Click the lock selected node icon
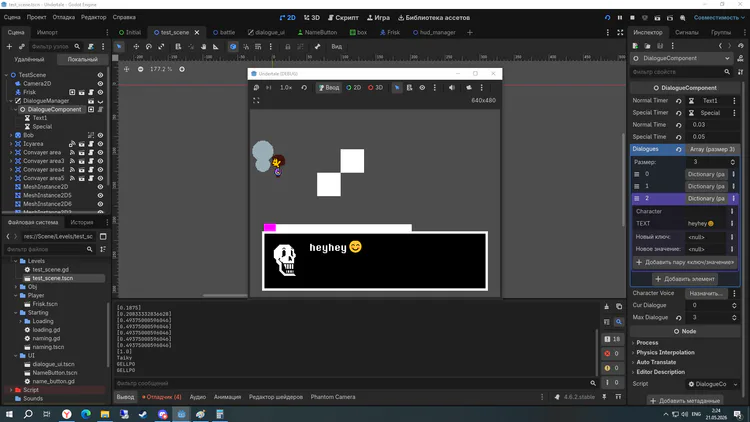Screen dimensions: 750x422 [x=287, y=46]
